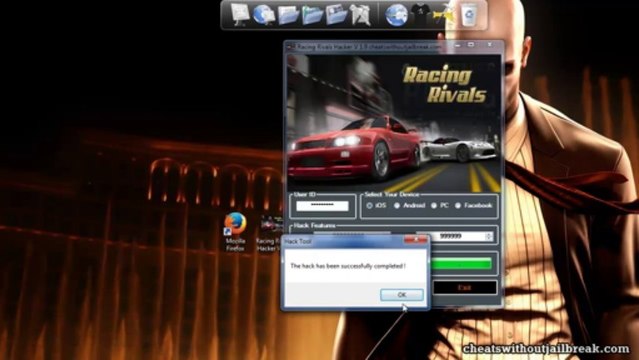The height and width of the screenshot is (360, 639).
Task: Click the Exit button in hacker window
Action: pyautogui.click(x=464, y=287)
